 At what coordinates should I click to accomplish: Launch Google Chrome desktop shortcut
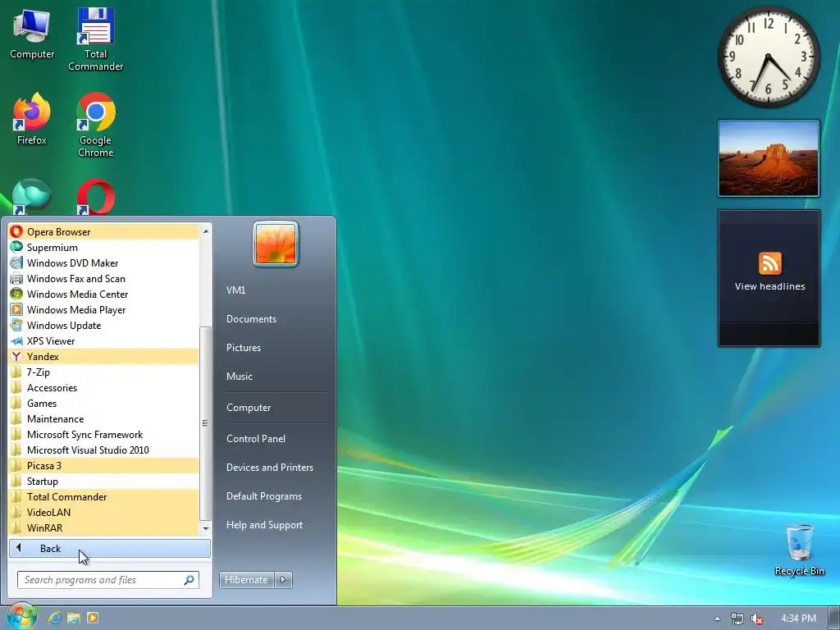pyautogui.click(x=95, y=126)
